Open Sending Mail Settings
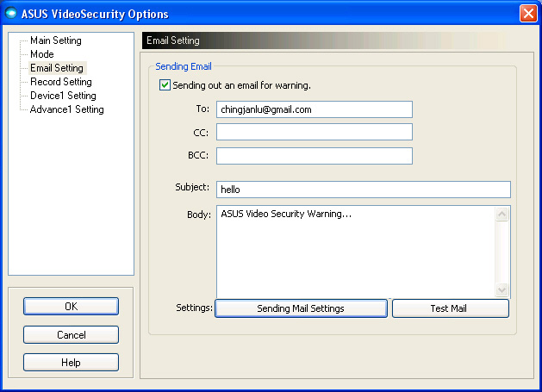Image resolution: width=542 pixels, height=392 pixels. [x=301, y=308]
